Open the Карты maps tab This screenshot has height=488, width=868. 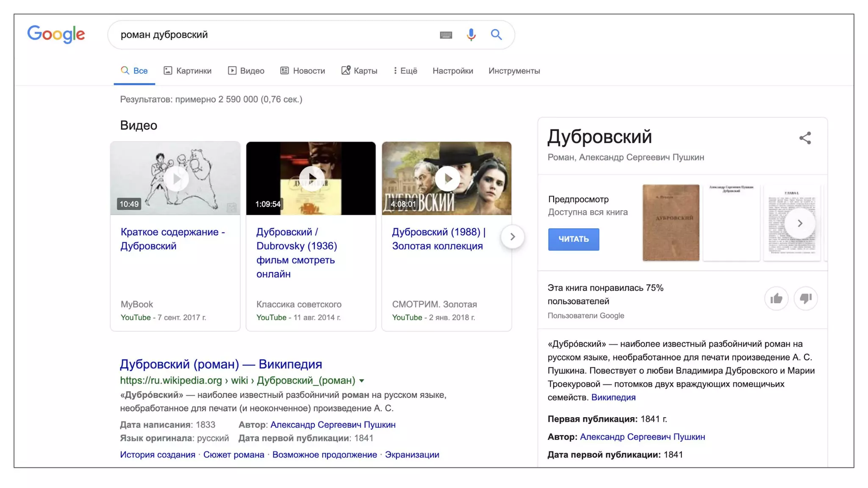click(359, 71)
